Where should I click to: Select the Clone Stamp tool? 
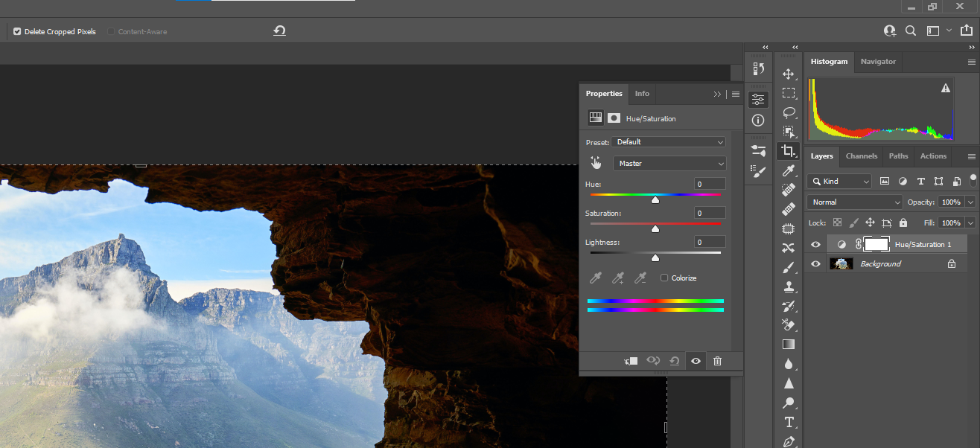pos(789,287)
